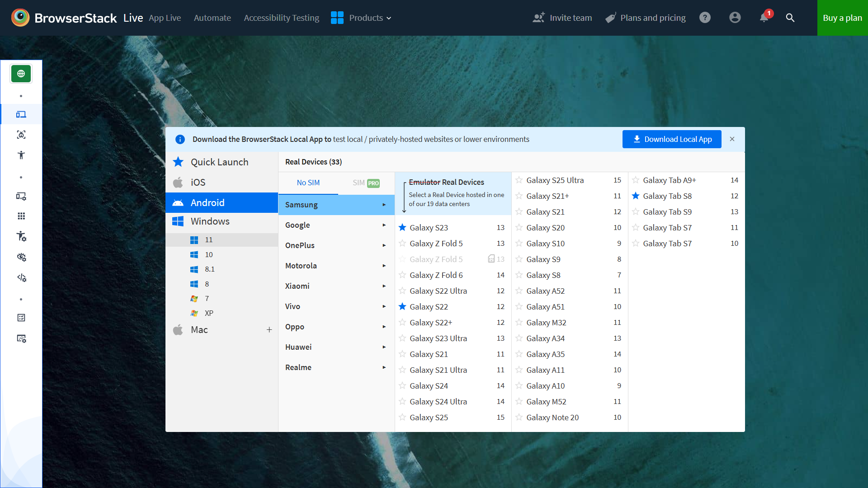Launch the Galaxy Z Fold 6 device
This screenshot has height=488, width=868.
[453, 275]
